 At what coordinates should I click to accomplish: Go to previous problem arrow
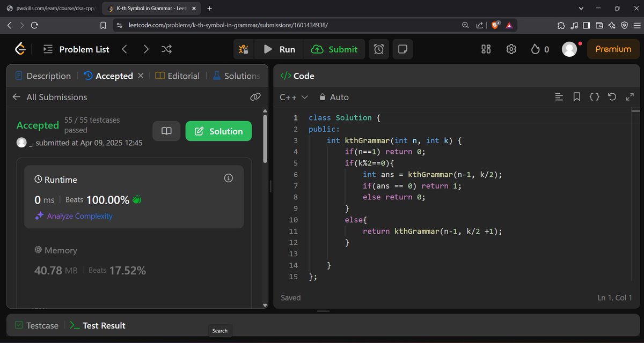[x=124, y=49]
